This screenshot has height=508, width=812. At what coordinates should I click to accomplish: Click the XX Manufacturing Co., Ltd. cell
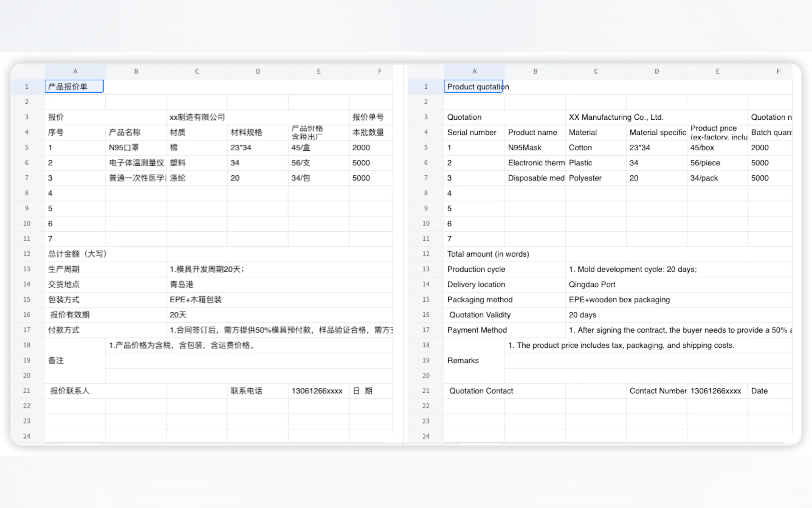(x=616, y=117)
